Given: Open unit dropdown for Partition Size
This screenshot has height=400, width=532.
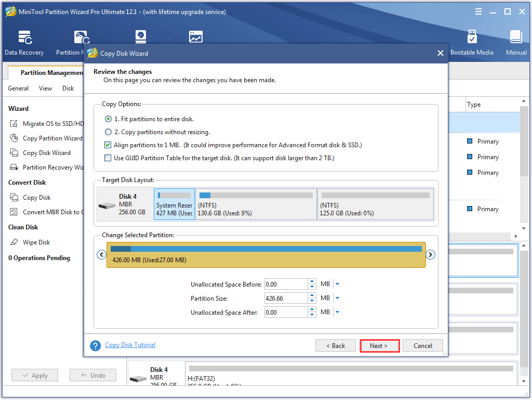Looking at the screenshot, I should tap(337, 298).
